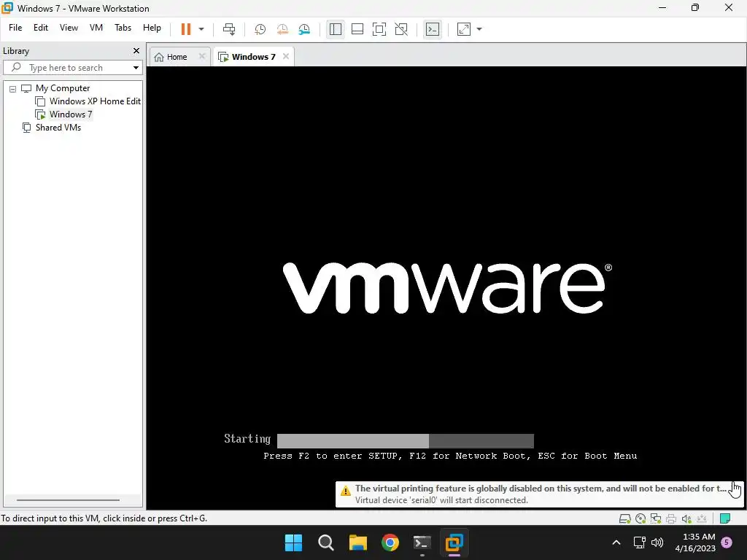The width and height of the screenshot is (747, 560).
Task: Open the network icon in system tray
Action: coord(639,542)
